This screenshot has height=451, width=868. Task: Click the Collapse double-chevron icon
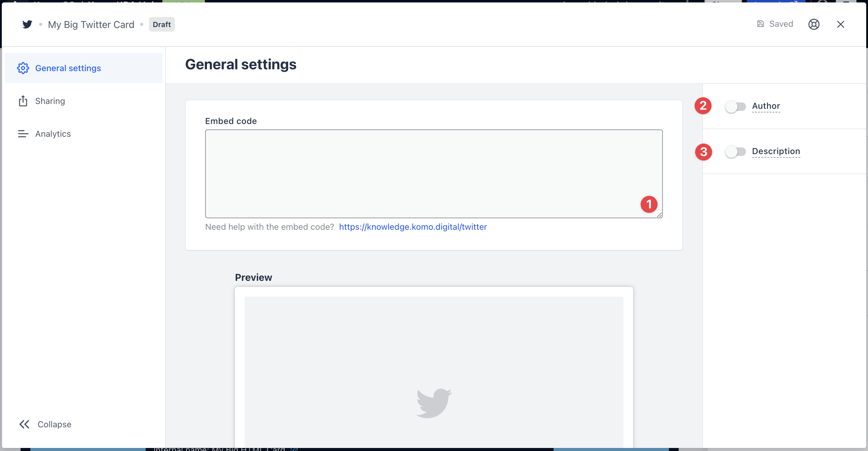click(24, 424)
